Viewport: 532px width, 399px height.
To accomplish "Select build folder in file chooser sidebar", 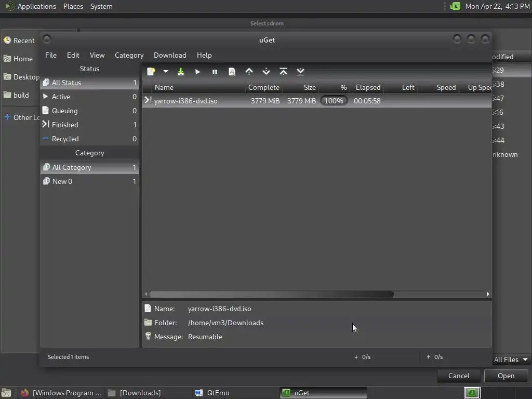I will click(20, 96).
